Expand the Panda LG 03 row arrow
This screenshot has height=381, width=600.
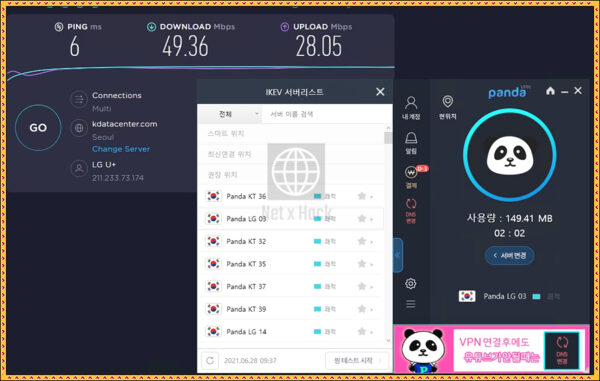click(372, 220)
